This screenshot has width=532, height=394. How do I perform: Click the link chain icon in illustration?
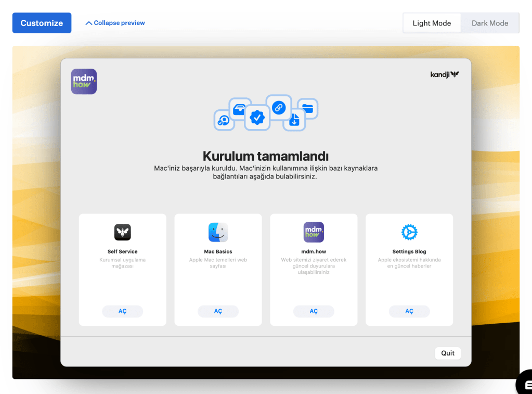tap(279, 108)
